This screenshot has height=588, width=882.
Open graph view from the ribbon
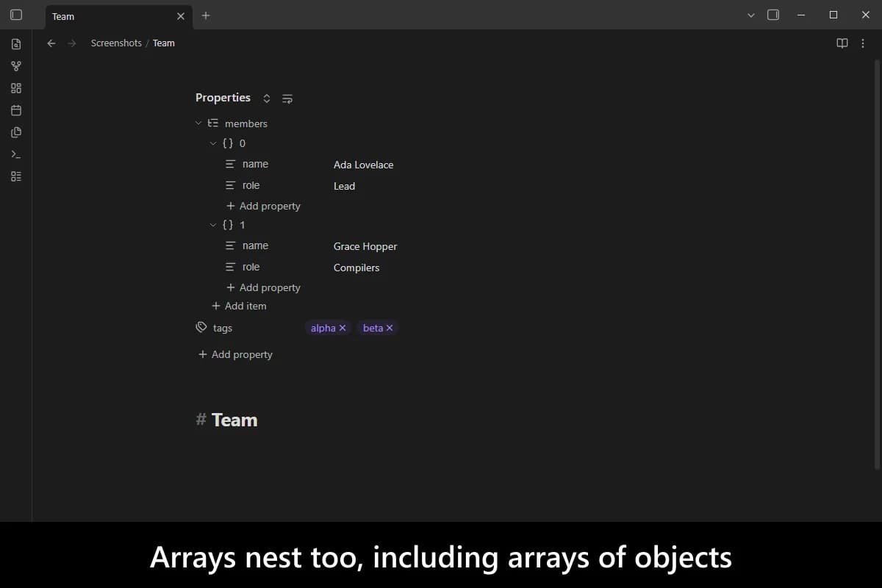pyautogui.click(x=16, y=66)
